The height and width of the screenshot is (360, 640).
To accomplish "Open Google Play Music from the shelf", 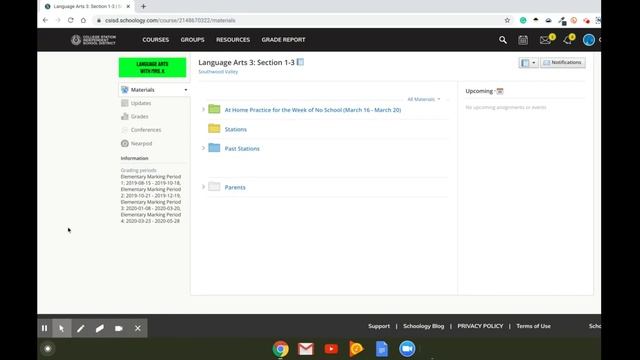I will (356, 349).
